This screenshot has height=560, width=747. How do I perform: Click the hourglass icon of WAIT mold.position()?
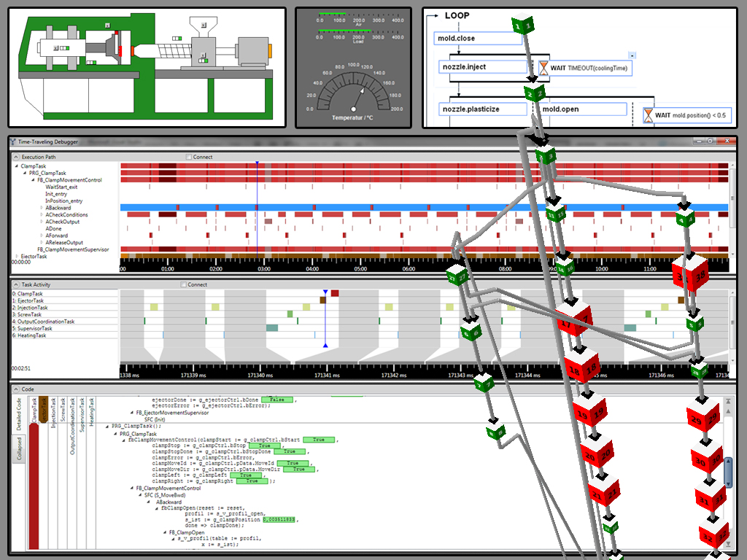click(648, 115)
